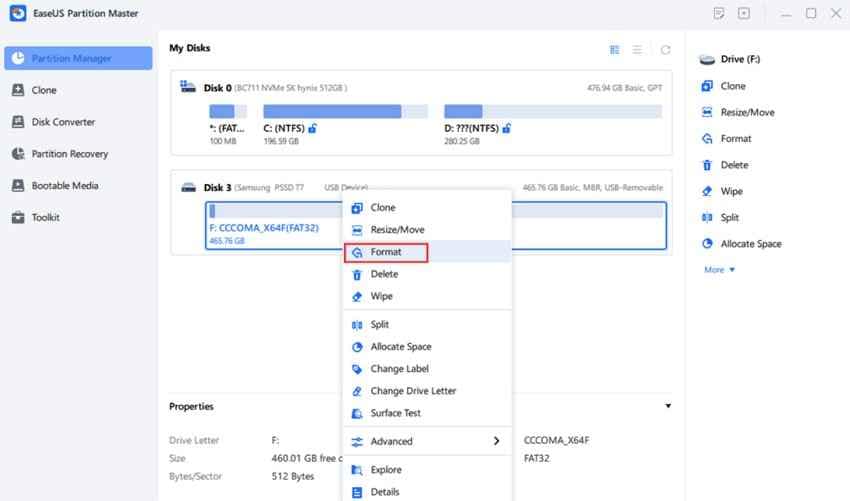Click Split in the right Drive panel

(730, 218)
